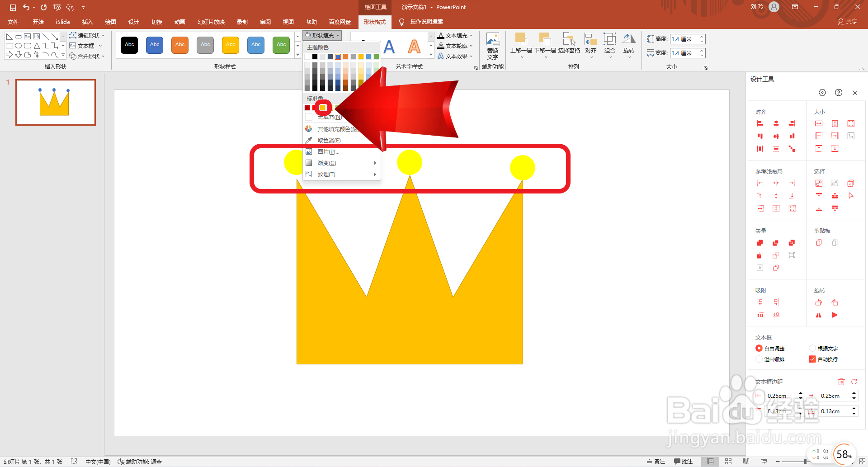The image size is (868, 467).
Task: Click the copy icon under 剪贴板
Action: click(x=819, y=243)
